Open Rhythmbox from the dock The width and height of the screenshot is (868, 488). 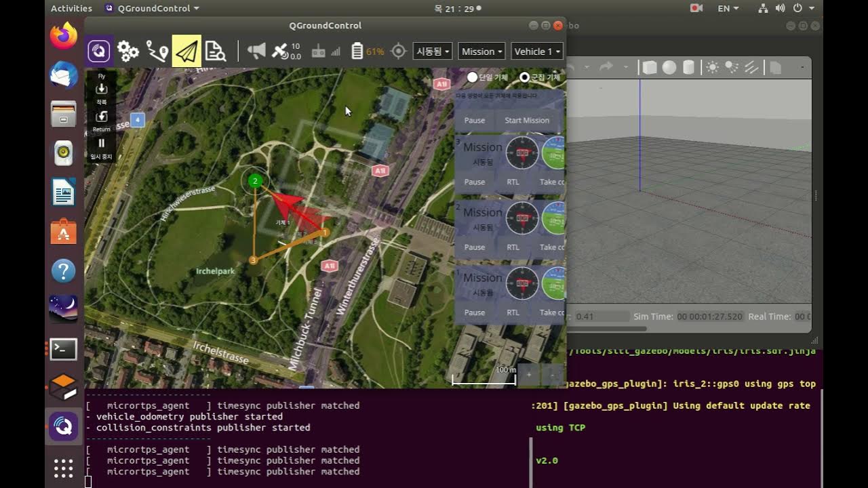coord(64,153)
